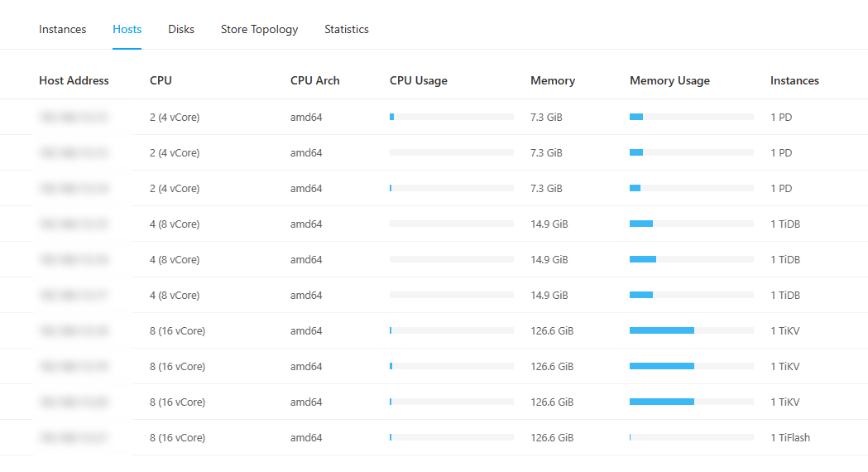The width and height of the screenshot is (868, 472).
Task: Click the TiFlash host's CPU usage bar
Action: (x=451, y=437)
